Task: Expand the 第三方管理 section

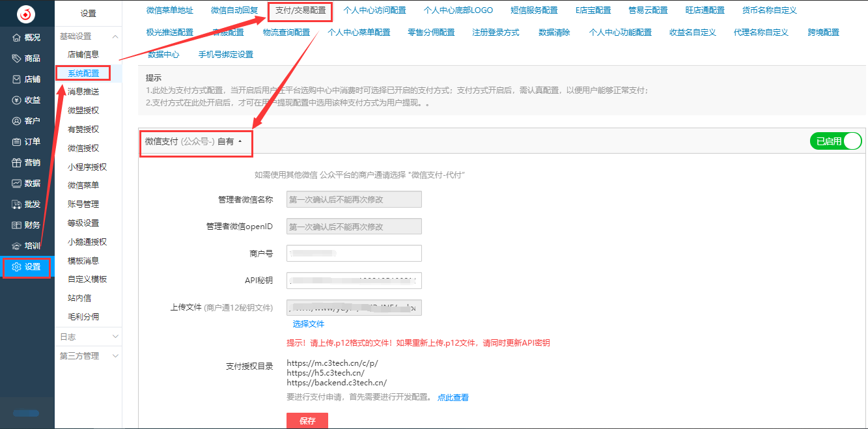Action: coord(88,355)
